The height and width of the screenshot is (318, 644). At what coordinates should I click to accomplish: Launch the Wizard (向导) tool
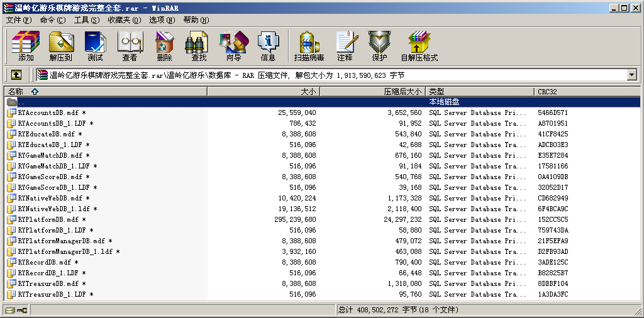pos(233,47)
